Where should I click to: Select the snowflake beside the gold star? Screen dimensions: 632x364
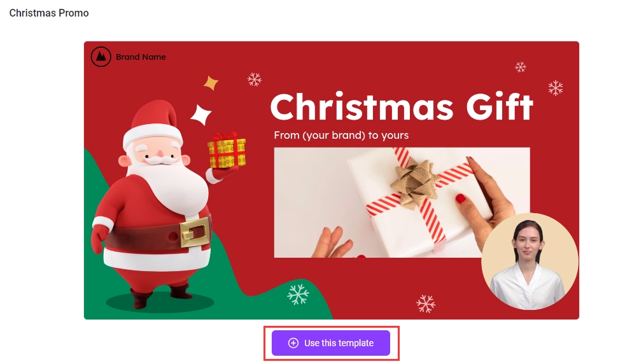[x=255, y=80]
